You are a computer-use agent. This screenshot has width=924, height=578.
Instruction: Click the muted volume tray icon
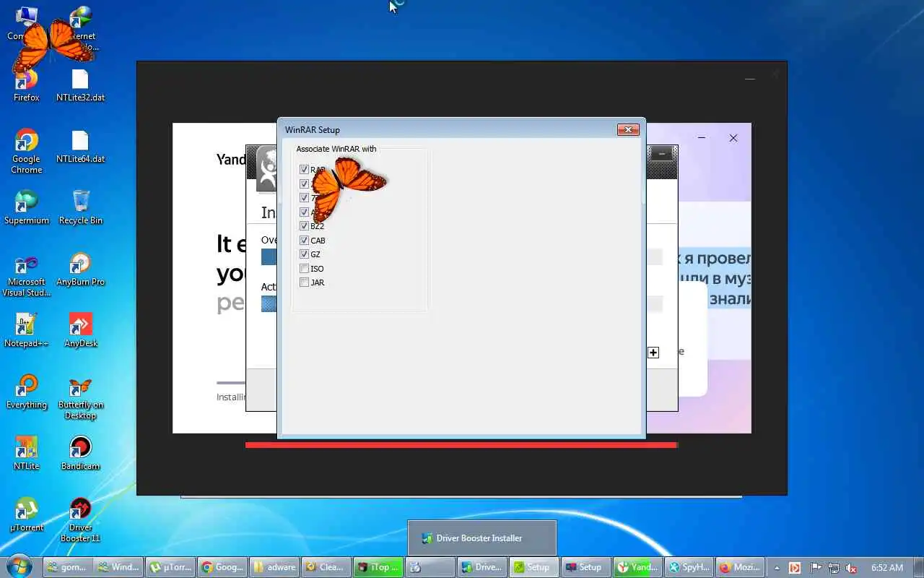pyautogui.click(x=852, y=568)
